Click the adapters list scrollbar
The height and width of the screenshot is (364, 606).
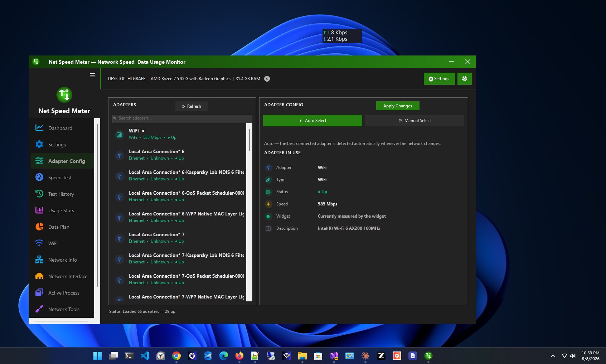click(x=249, y=140)
